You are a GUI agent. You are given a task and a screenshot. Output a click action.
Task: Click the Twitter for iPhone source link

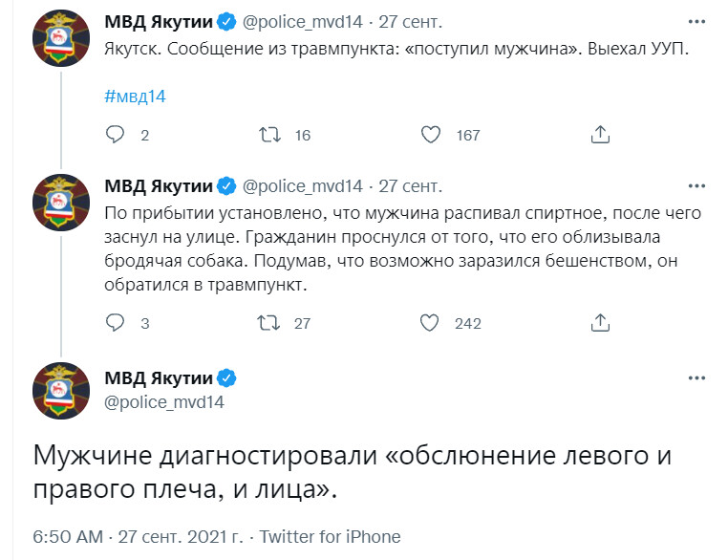[x=330, y=537]
